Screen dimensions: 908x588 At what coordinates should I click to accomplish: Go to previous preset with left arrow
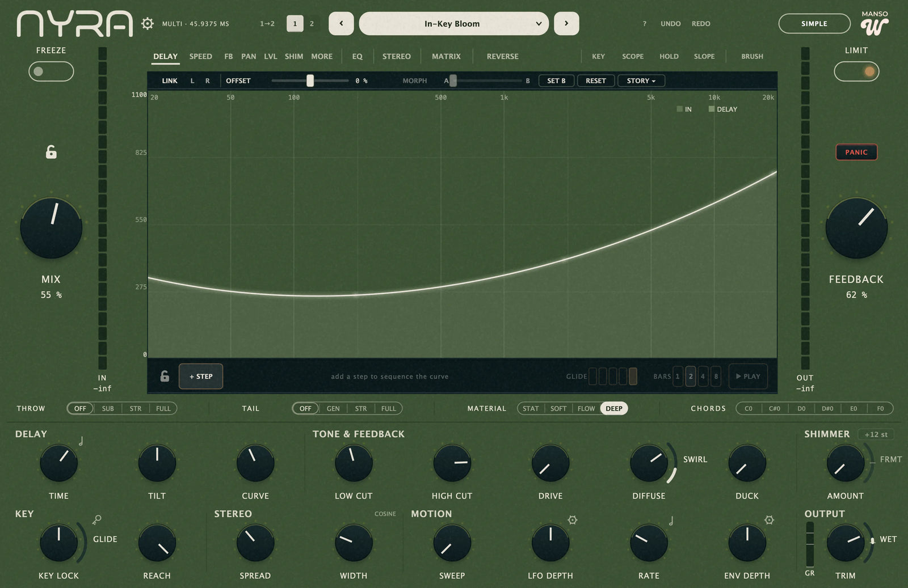click(341, 23)
